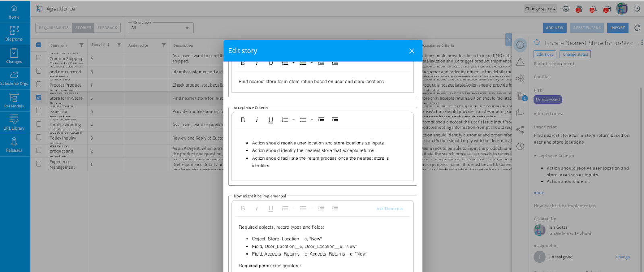The image size is (644, 272).
Task: Open the history clock panel icon
Action: [x=520, y=146]
